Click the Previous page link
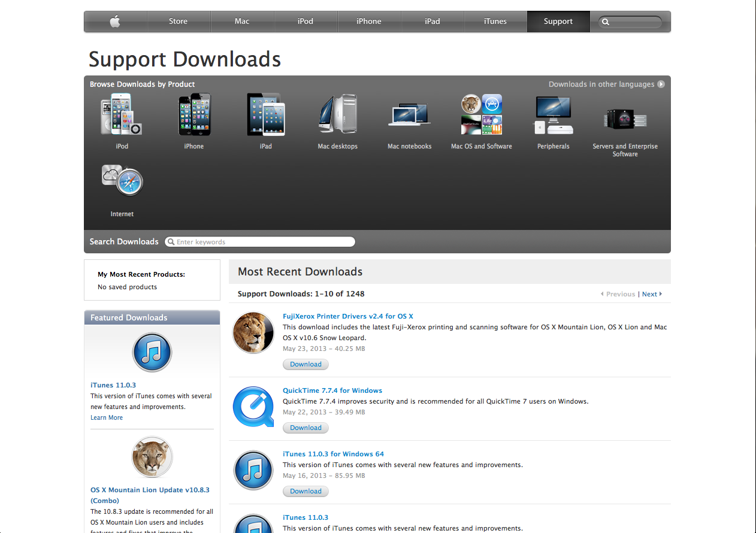The image size is (756, 533). click(x=618, y=294)
